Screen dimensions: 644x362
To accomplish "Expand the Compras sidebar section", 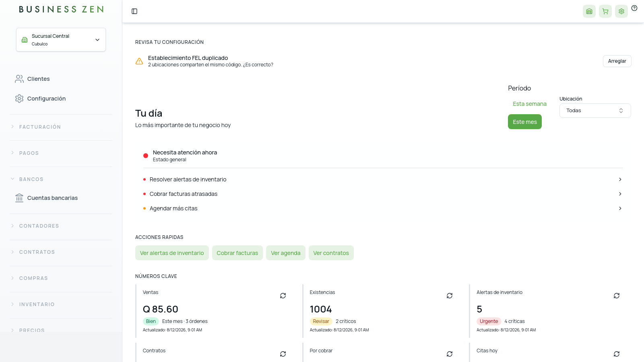I will tap(61, 278).
